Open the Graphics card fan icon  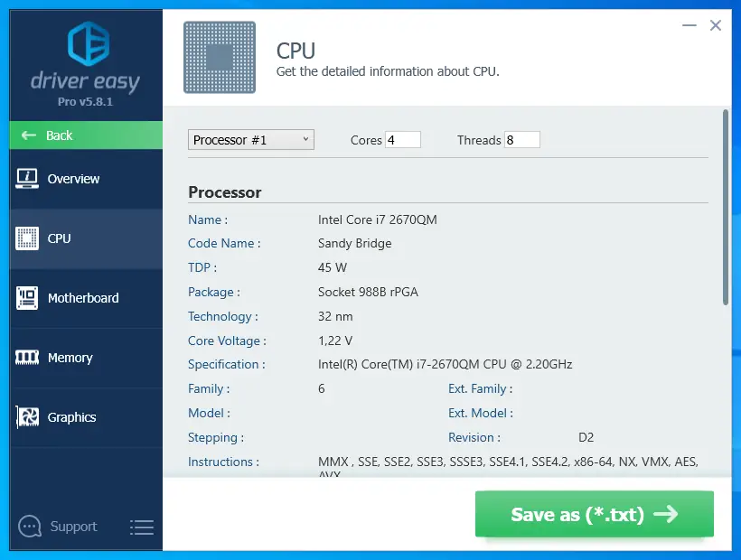pos(27,417)
